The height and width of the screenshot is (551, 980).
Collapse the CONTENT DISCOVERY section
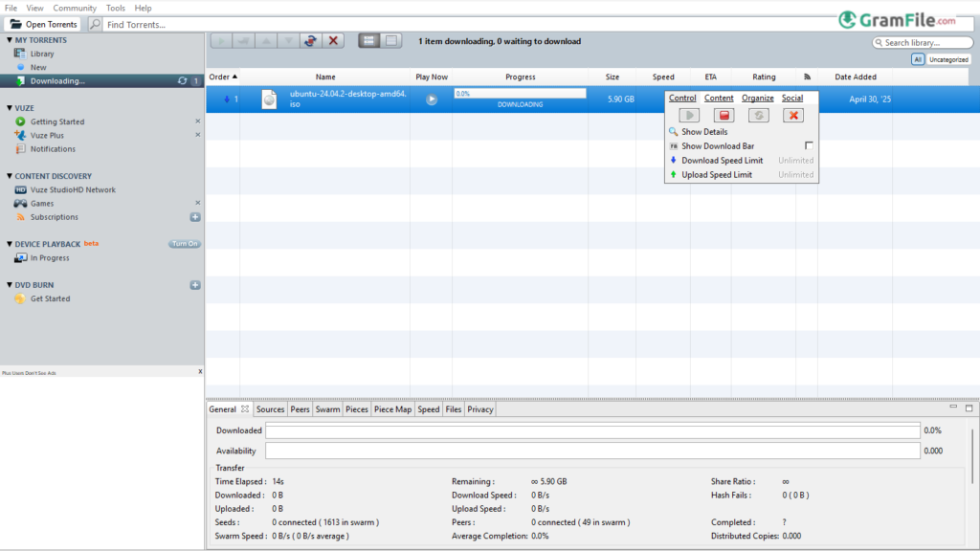point(9,176)
